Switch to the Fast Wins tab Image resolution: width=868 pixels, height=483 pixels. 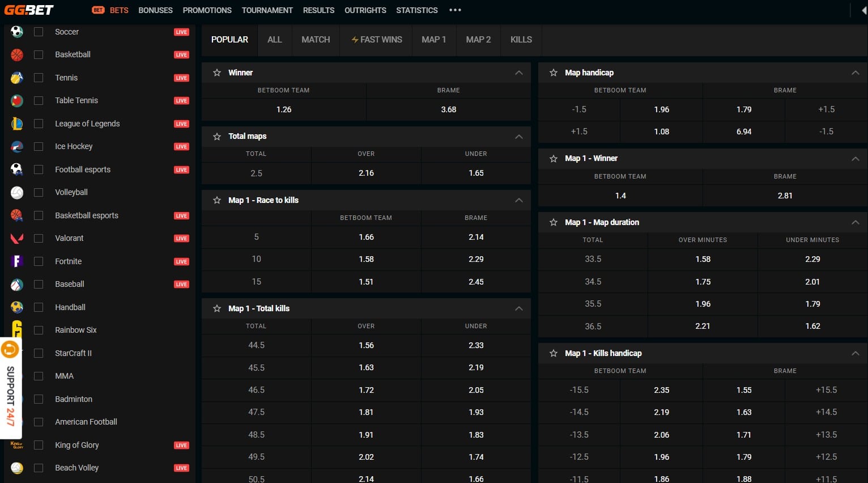(x=377, y=40)
